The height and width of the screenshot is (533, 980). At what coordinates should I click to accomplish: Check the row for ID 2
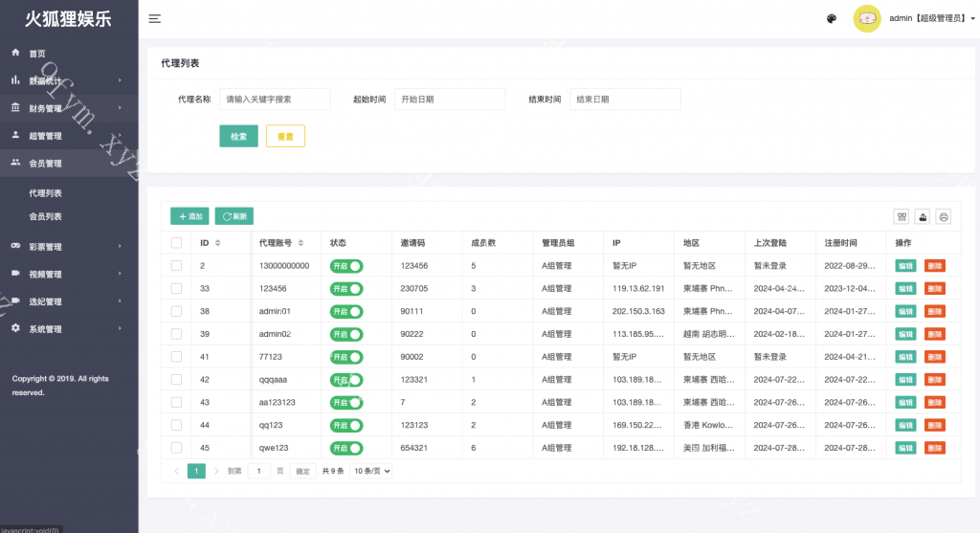(x=176, y=266)
